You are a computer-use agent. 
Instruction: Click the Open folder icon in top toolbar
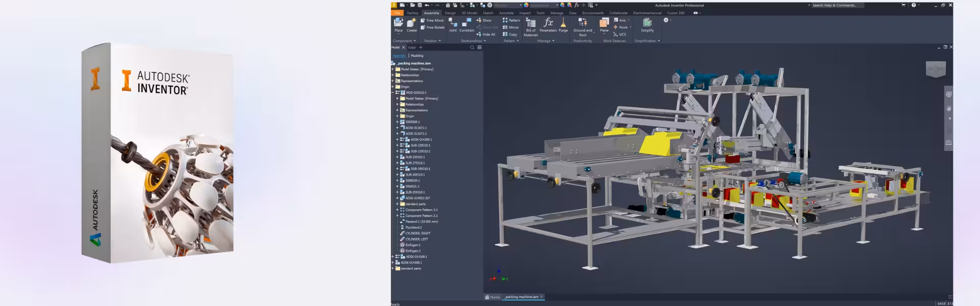coord(412,5)
